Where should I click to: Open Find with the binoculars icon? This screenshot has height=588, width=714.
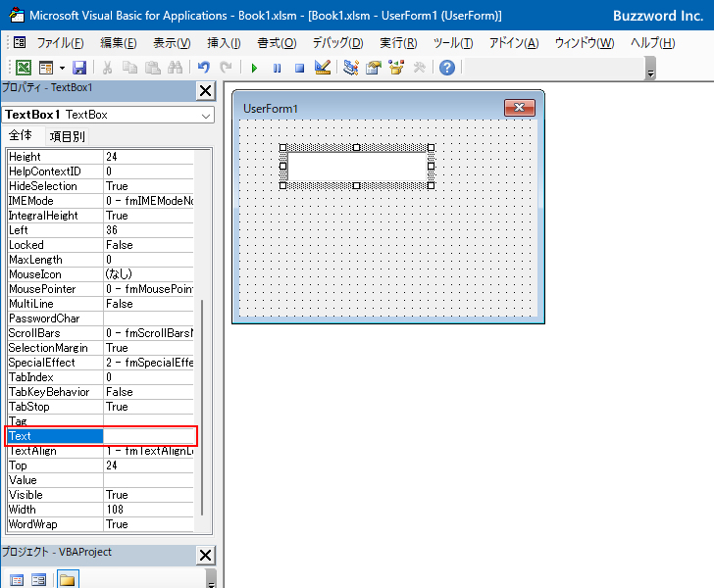(x=175, y=68)
